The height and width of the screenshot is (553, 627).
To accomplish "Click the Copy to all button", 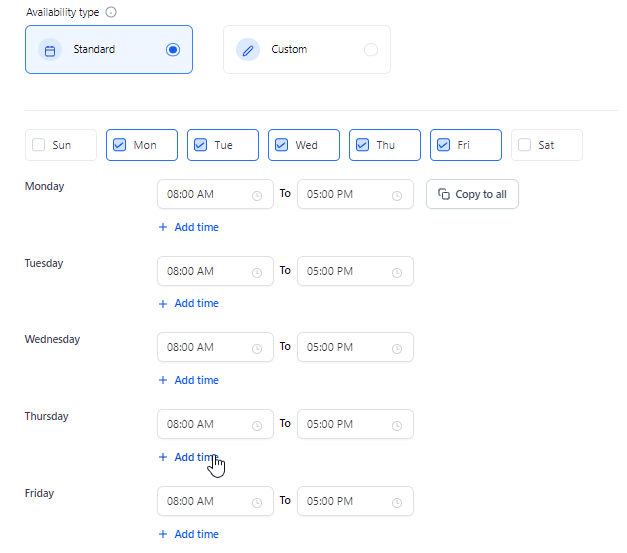I will [x=472, y=194].
